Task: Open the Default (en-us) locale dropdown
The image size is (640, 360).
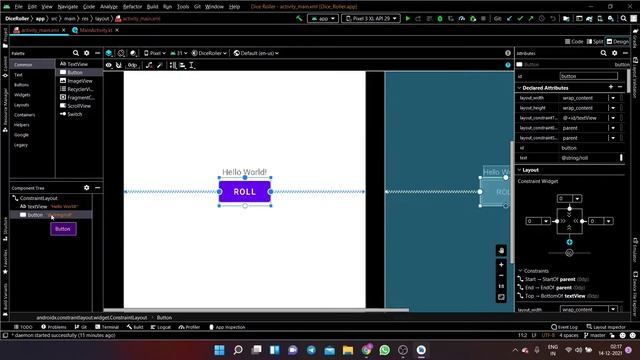Action: [x=256, y=53]
